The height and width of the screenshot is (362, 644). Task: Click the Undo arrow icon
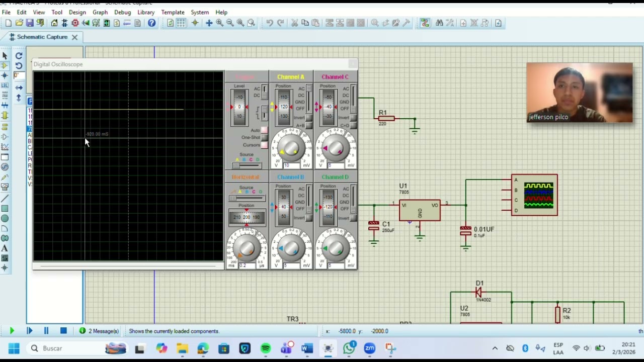click(270, 23)
